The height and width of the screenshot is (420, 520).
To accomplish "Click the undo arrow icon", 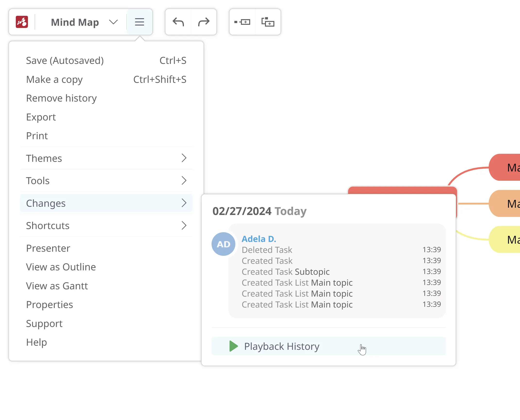I will click(x=178, y=22).
